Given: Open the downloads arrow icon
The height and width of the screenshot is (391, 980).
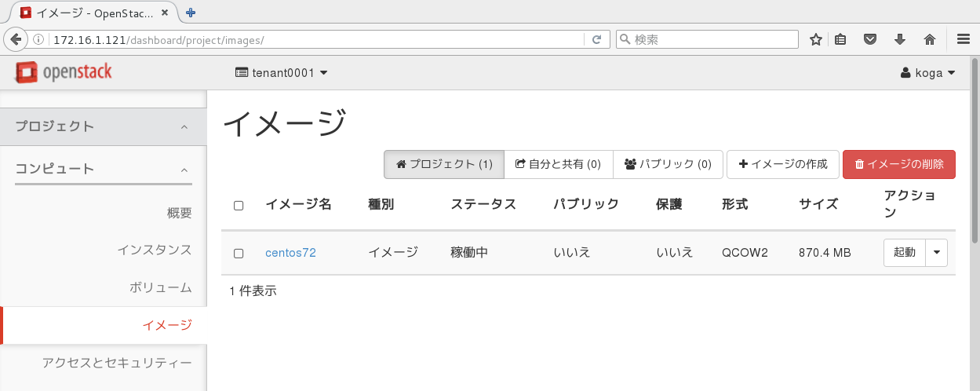Looking at the screenshot, I should [900, 39].
